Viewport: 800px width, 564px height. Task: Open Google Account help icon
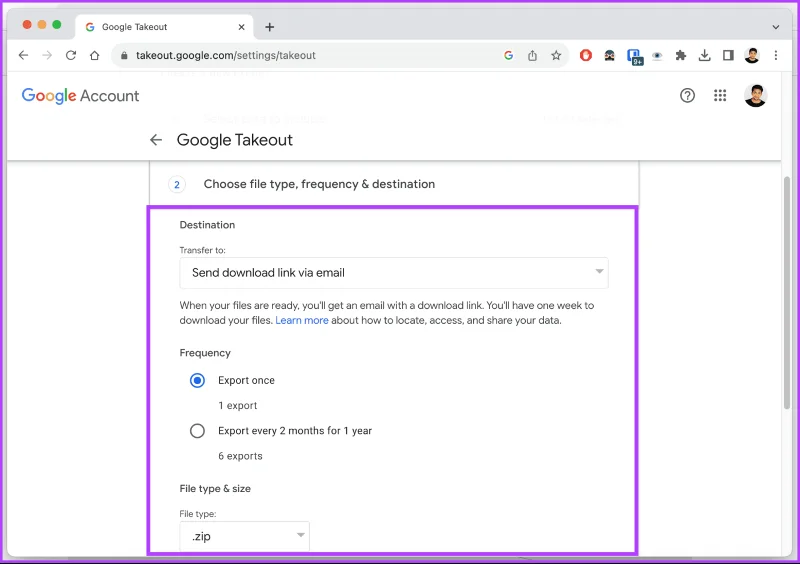(x=687, y=95)
